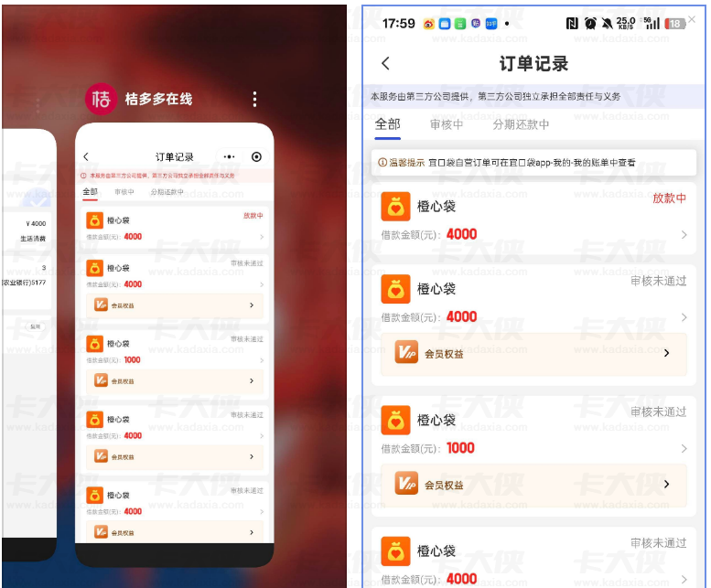Image resolution: width=711 pixels, height=588 pixels.
Task: Tap 橙心袋 icon of the 1000 order, left card
Action: pos(94,344)
